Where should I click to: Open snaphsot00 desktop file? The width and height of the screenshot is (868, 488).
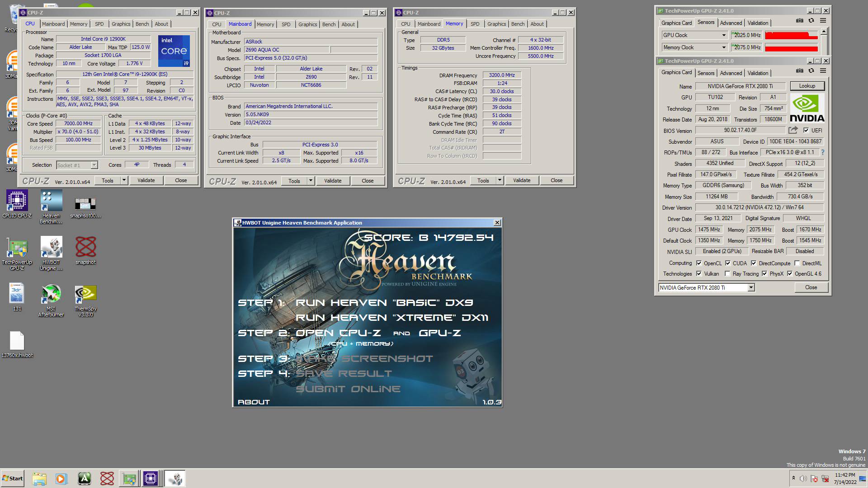pyautogui.click(x=85, y=208)
